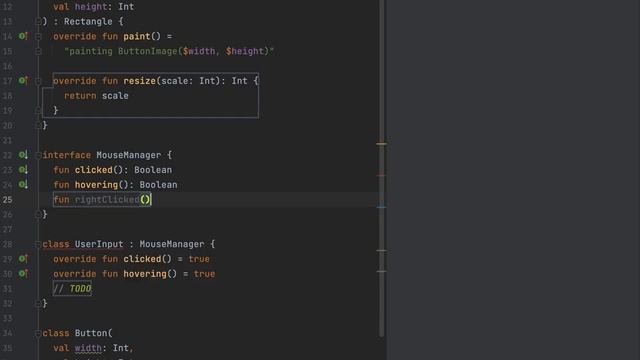This screenshot has height=360, width=640.
Task: Click the editor's vertical scrollbar thumb
Action: click(x=382, y=167)
